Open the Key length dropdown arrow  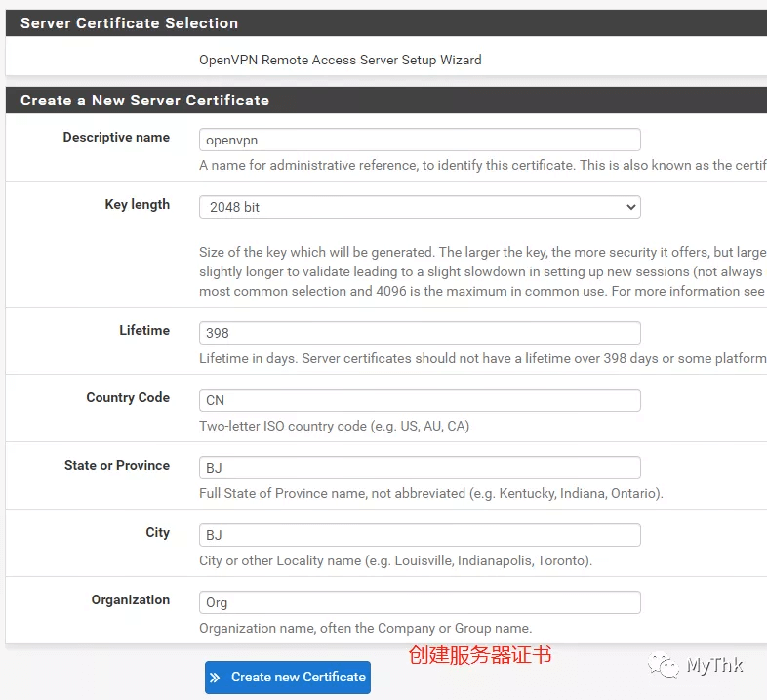tap(631, 207)
